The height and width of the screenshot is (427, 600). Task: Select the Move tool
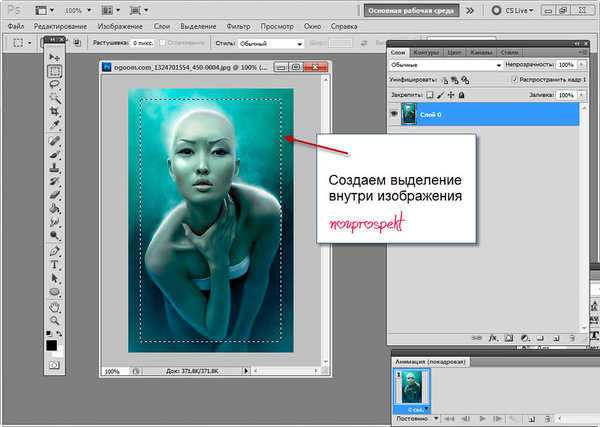tap(54, 57)
